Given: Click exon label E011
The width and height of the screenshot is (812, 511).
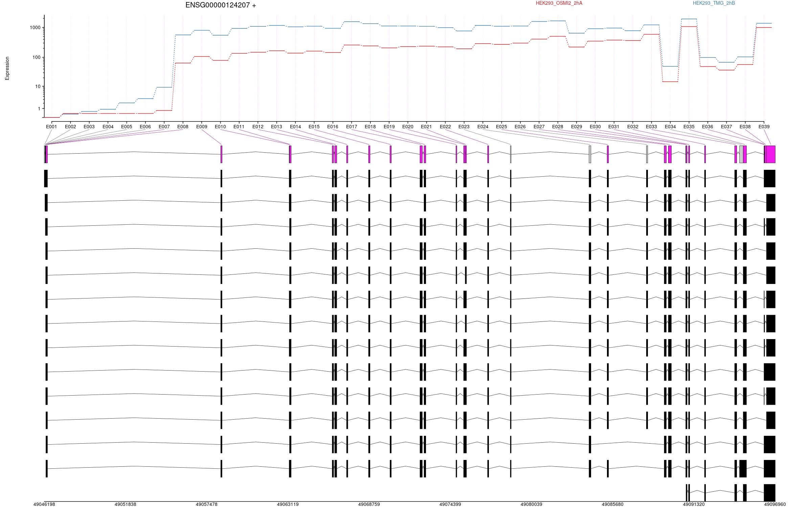Looking at the screenshot, I should point(239,127).
